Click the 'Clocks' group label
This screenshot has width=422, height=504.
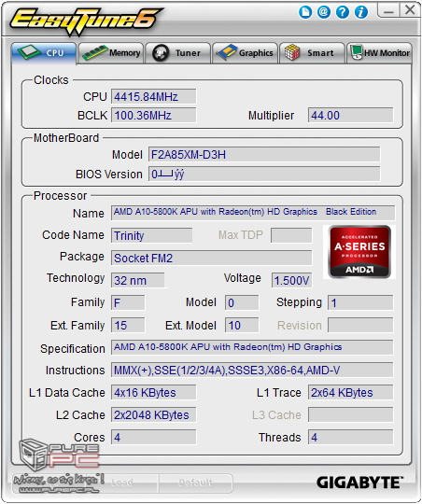51,80
